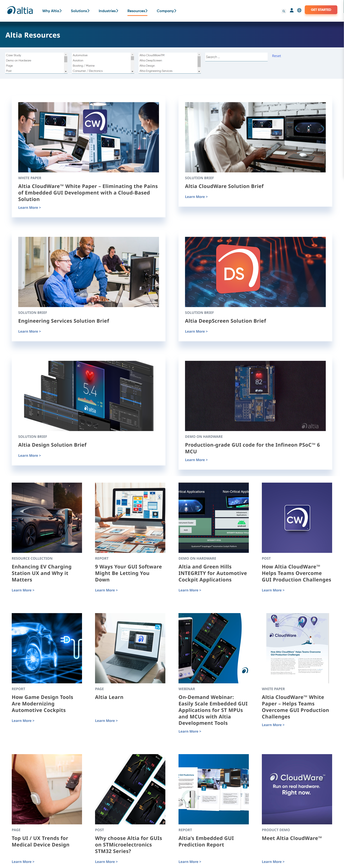Image resolution: width=344 pixels, height=868 pixels.
Task: Click the industry filter scrollbar thumb
Action: tap(133, 58)
